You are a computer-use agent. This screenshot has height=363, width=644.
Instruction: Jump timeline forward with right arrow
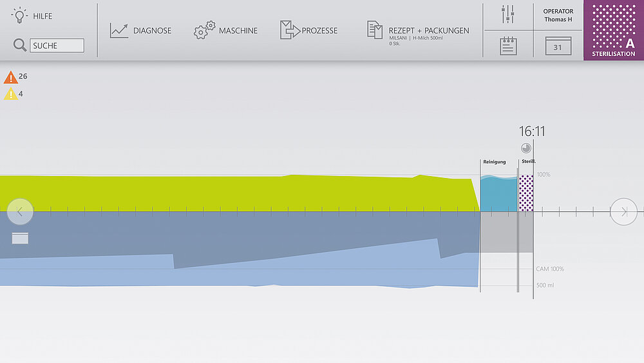(x=623, y=211)
